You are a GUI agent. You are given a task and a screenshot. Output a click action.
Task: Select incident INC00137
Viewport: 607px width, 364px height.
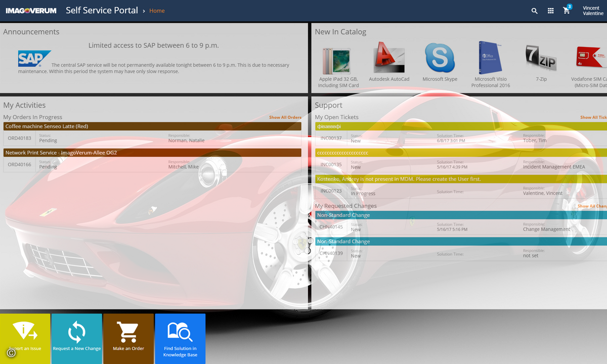pyautogui.click(x=331, y=138)
